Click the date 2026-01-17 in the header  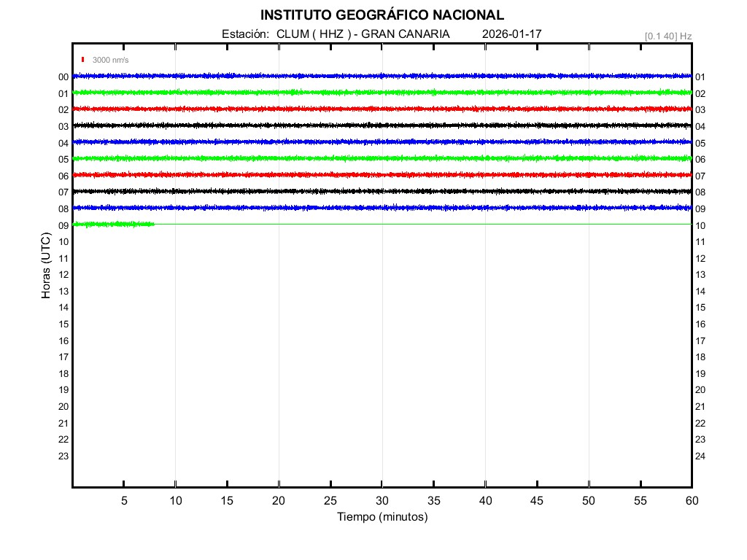point(512,34)
